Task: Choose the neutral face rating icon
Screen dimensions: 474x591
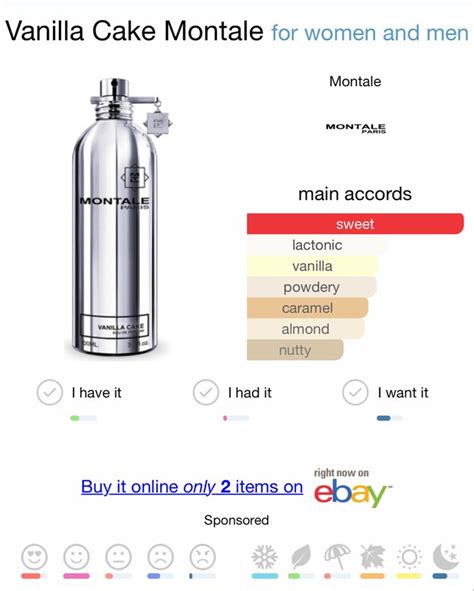Action: 118,556
